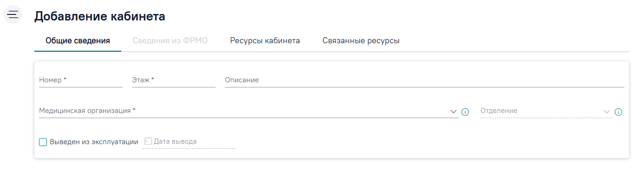Click into the Описание text field
This screenshot has height=173, width=644.
(x=425, y=80)
